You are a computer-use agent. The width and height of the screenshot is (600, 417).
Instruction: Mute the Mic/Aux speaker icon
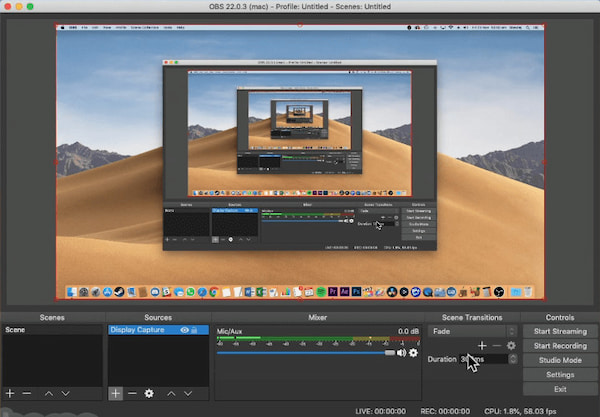tap(401, 352)
